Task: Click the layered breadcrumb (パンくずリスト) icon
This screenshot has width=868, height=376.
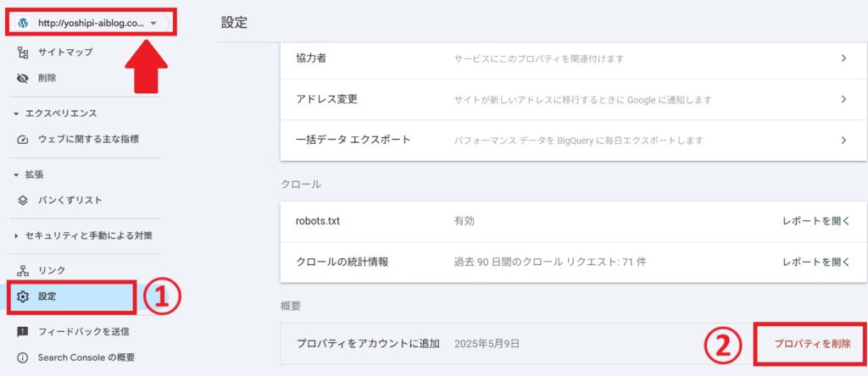Action: pos(23,200)
